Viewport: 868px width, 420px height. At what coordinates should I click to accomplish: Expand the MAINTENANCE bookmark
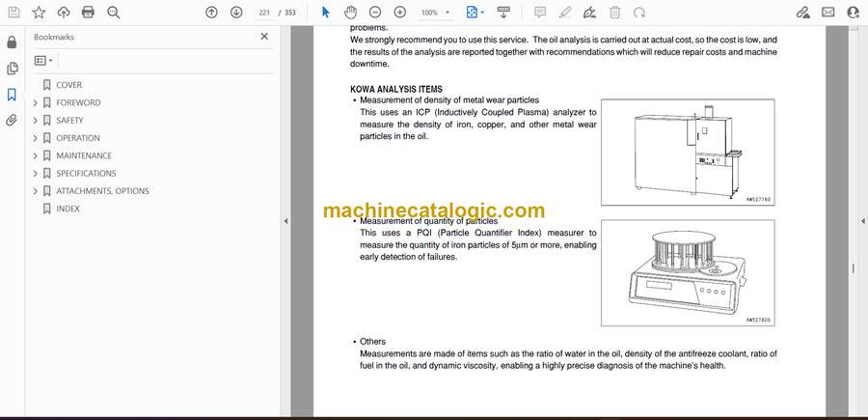[35, 155]
